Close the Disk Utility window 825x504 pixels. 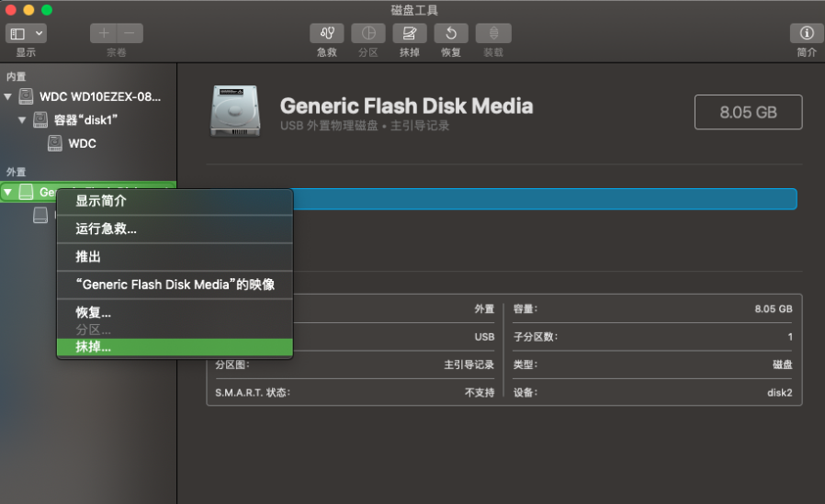point(10,9)
